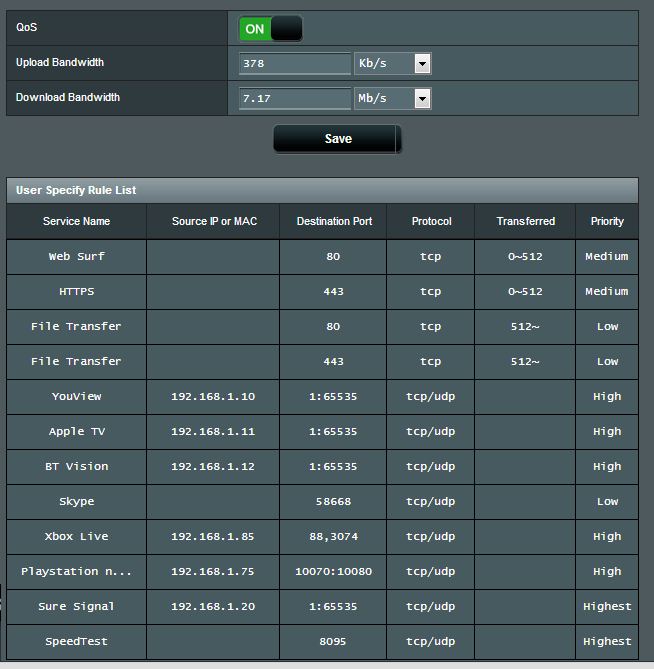Click the Destination Port column header

tap(333, 221)
